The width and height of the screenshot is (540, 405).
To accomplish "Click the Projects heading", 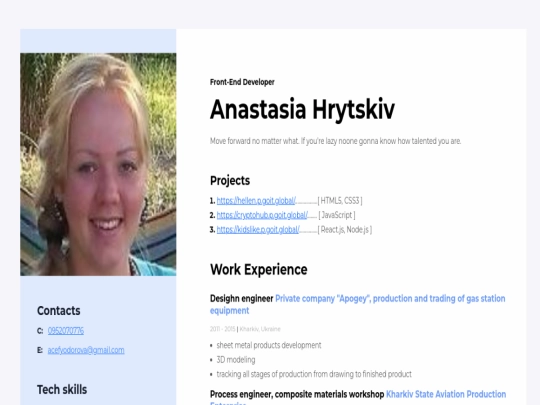I will [x=230, y=180].
